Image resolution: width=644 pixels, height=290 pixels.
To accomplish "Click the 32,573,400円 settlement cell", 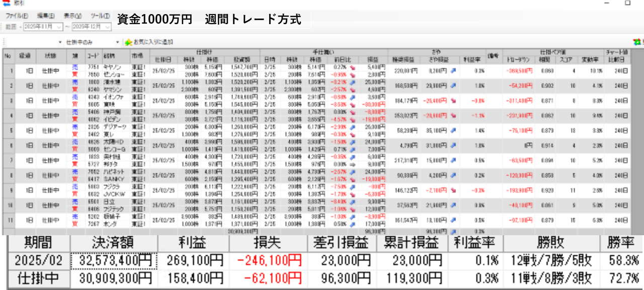I will pyautogui.click(x=114, y=261).
